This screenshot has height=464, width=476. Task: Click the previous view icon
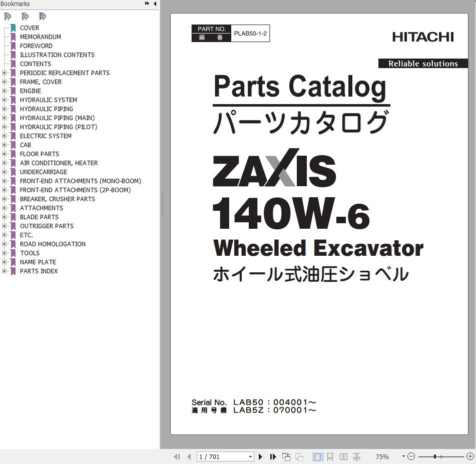[286, 456]
